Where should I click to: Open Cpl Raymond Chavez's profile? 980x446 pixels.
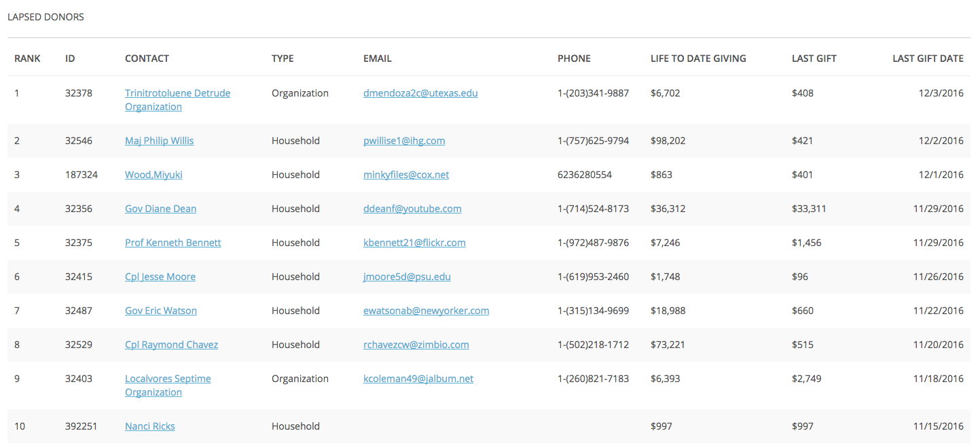pos(171,345)
